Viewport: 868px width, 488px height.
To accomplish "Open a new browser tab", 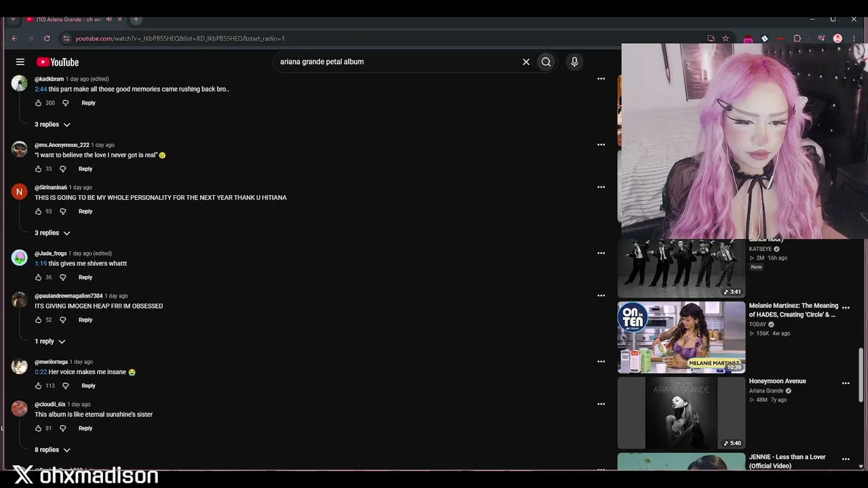I will point(136,19).
